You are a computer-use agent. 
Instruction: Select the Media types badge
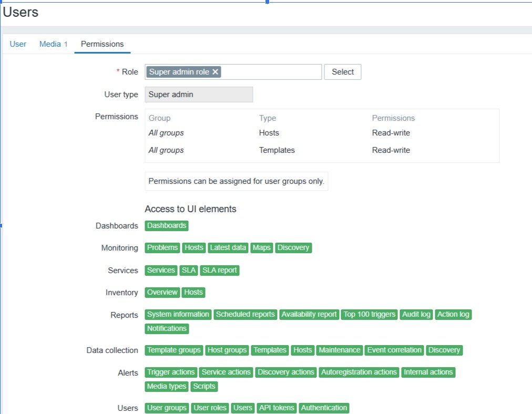tap(167, 386)
